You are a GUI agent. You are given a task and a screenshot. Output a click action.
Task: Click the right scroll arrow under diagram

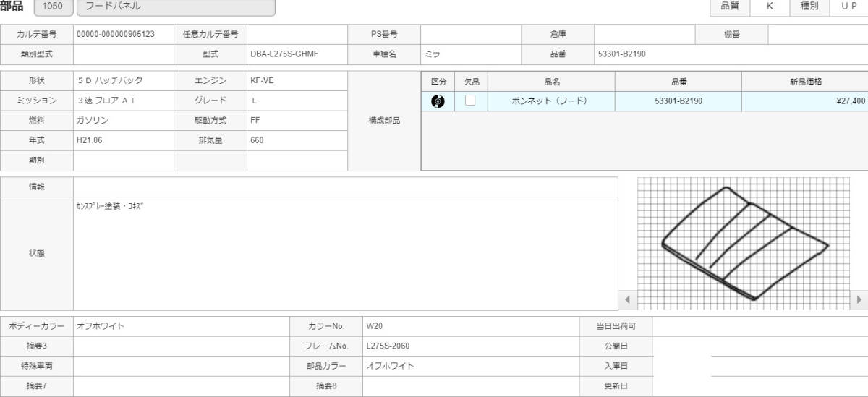[x=859, y=299]
